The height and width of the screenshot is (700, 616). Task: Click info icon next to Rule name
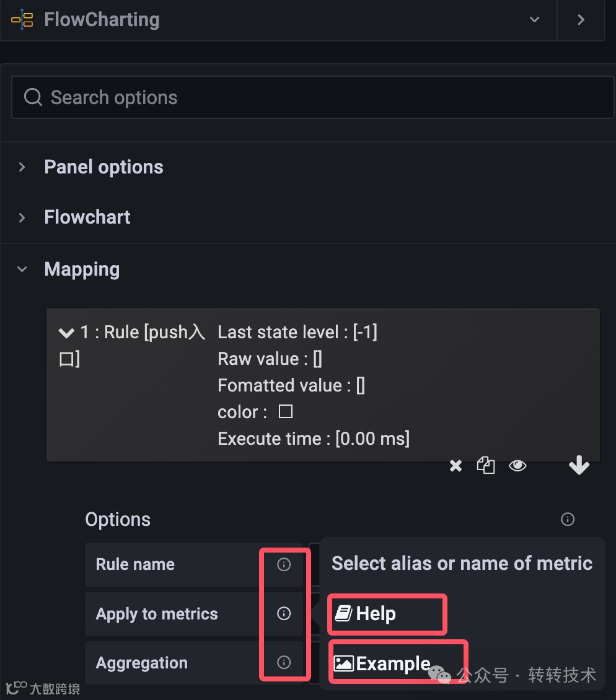(x=284, y=564)
